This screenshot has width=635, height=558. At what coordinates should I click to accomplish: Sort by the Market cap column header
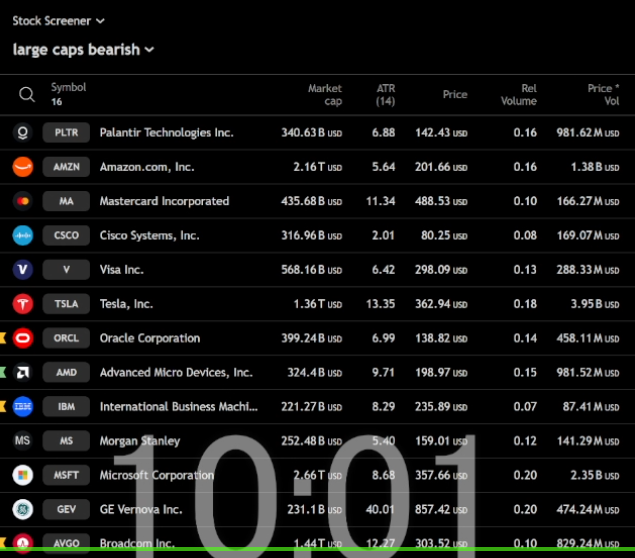pyautogui.click(x=325, y=94)
